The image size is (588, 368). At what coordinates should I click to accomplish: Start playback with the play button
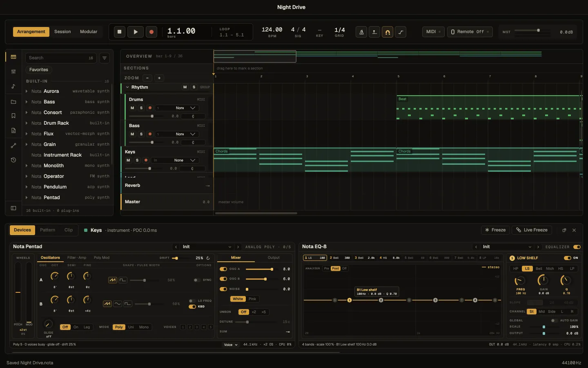[x=136, y=32]
